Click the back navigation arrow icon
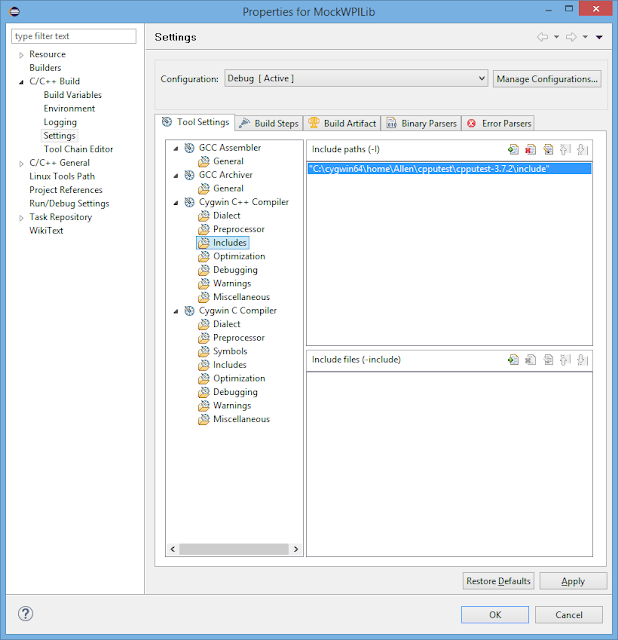The height and width of the screenshot is (640, 618). pos(542,37)
